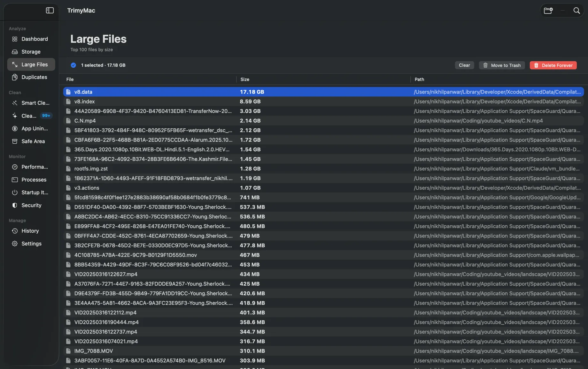Image resolution: width=588 pixels, height=369 pixels.
Task: Uncheck the blue selection checkmark
Action: click(73, 65)
